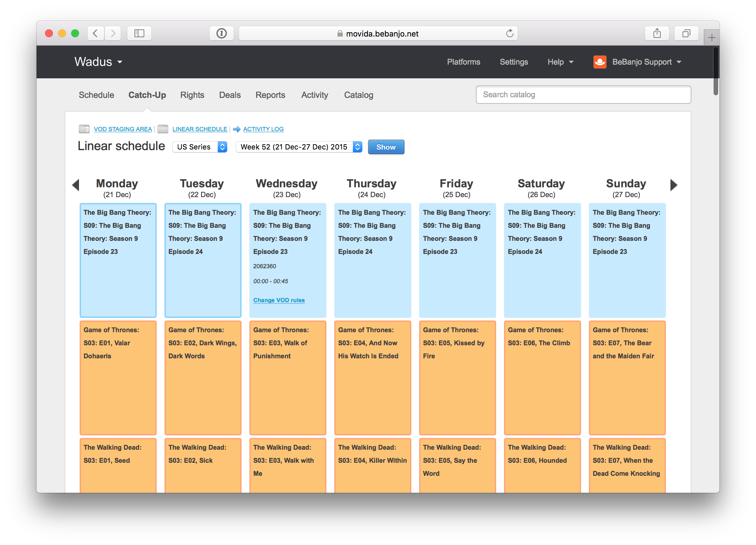Select Tuesday's Big Bang Theory Episode 24 block

point(203,260)
